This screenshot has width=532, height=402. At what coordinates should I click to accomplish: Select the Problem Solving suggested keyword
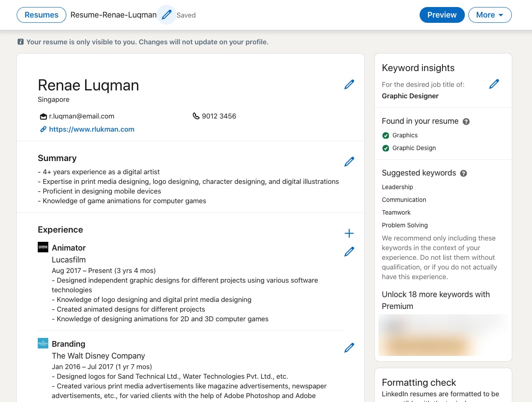[x=405, y=225]
